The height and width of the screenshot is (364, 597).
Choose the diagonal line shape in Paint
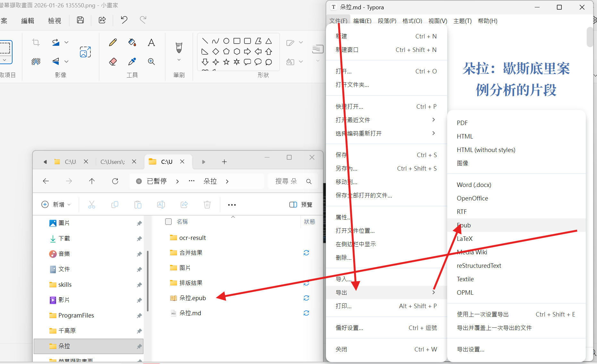pos(205,41)
